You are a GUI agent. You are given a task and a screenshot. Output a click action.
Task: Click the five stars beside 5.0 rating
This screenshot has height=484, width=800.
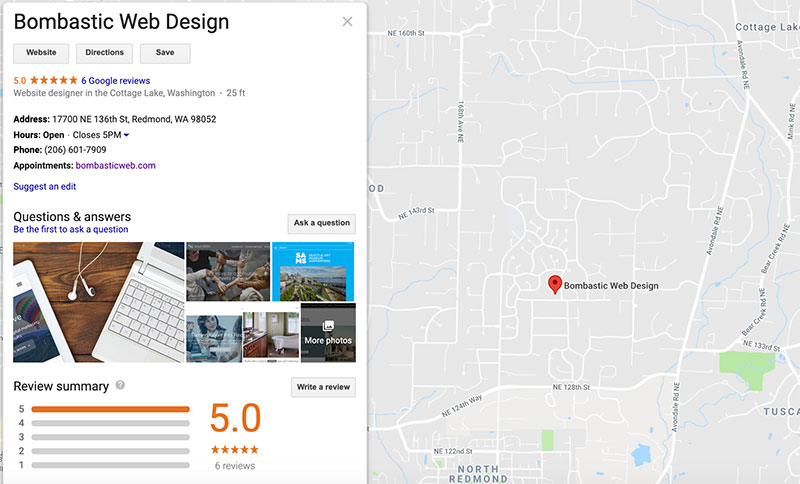pyautogui.click(x=54, y=80)
